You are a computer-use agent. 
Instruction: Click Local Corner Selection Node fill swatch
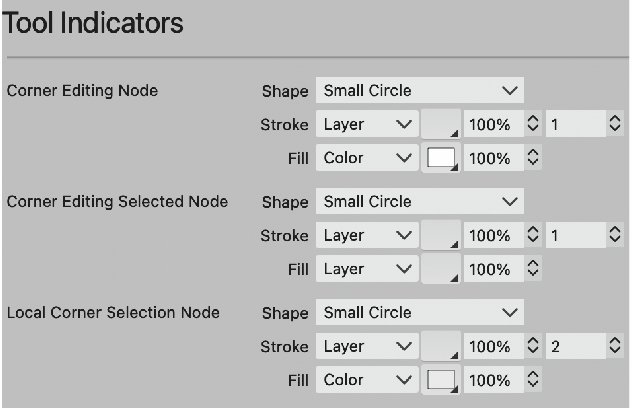pos(441,380)
